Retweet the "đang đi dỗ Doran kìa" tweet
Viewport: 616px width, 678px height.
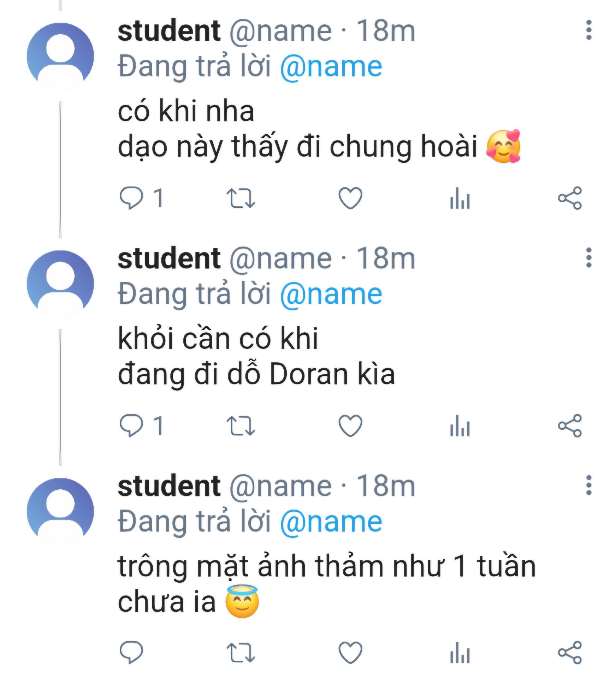tap(241, 426)
